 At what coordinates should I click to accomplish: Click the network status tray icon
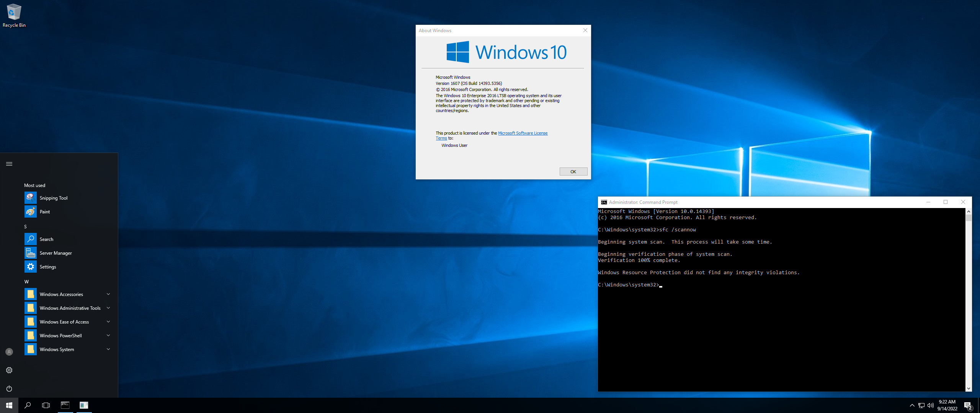921,405
